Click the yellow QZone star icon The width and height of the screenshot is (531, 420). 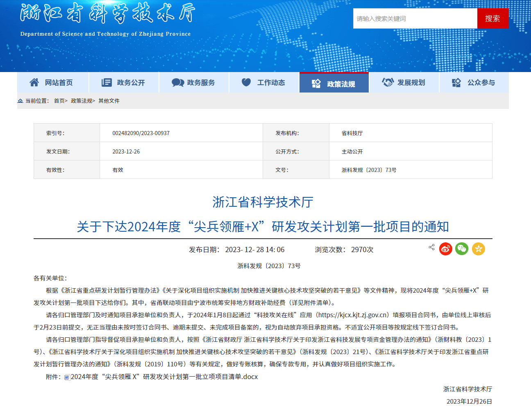(x=478, y=249)
